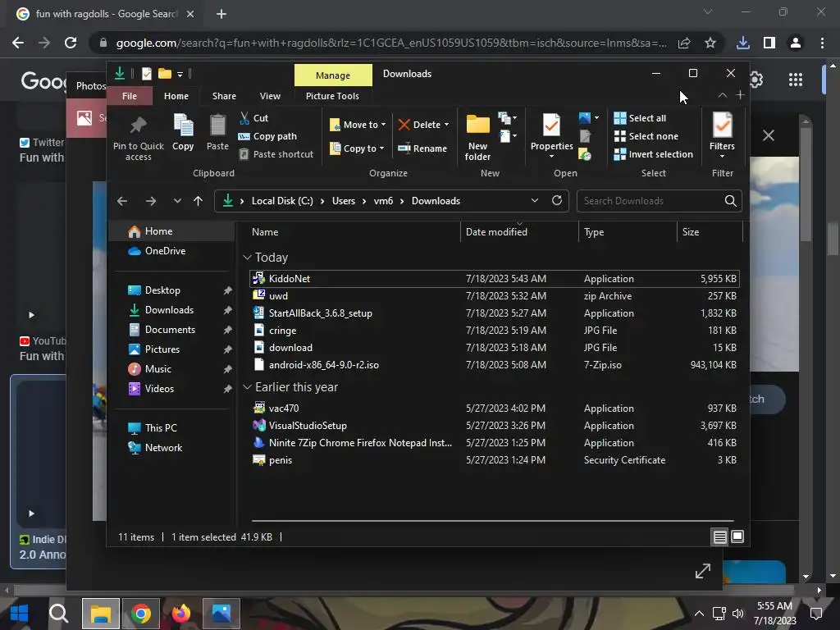Select the VisualStudioSetup file

[494, 426]
